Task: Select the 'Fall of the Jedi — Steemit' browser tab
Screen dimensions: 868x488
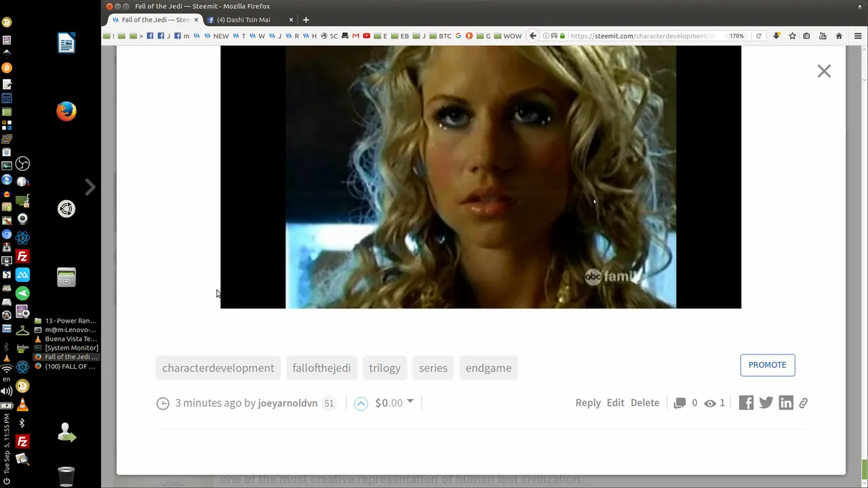Action: 155,20
